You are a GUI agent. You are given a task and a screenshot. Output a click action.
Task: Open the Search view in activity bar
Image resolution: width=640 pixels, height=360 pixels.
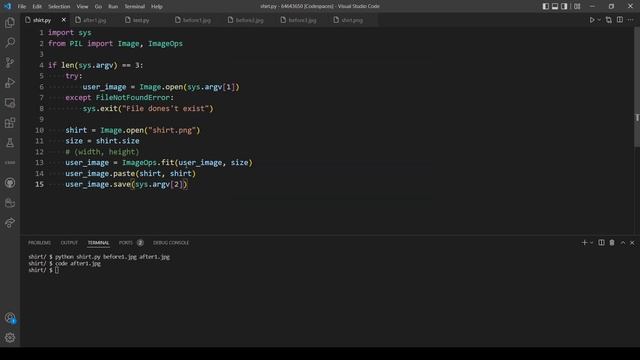[10, 42]
